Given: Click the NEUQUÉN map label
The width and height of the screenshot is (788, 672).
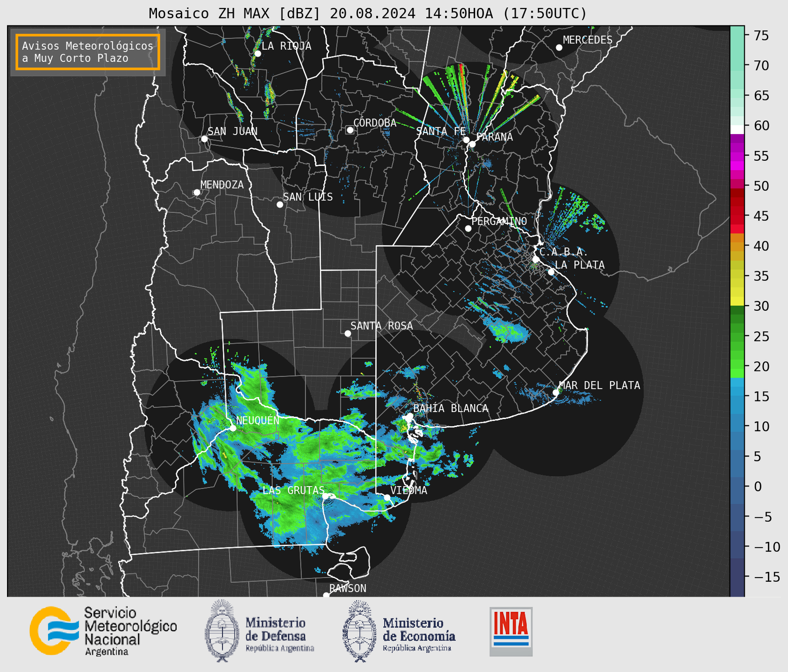Looking at the screenshot, I should coord(258,421).
